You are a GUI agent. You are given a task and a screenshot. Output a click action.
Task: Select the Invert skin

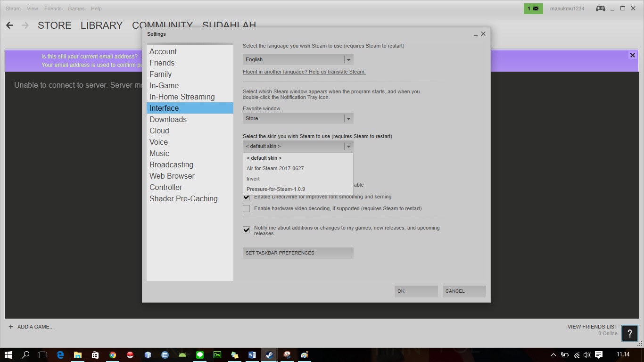298,179
